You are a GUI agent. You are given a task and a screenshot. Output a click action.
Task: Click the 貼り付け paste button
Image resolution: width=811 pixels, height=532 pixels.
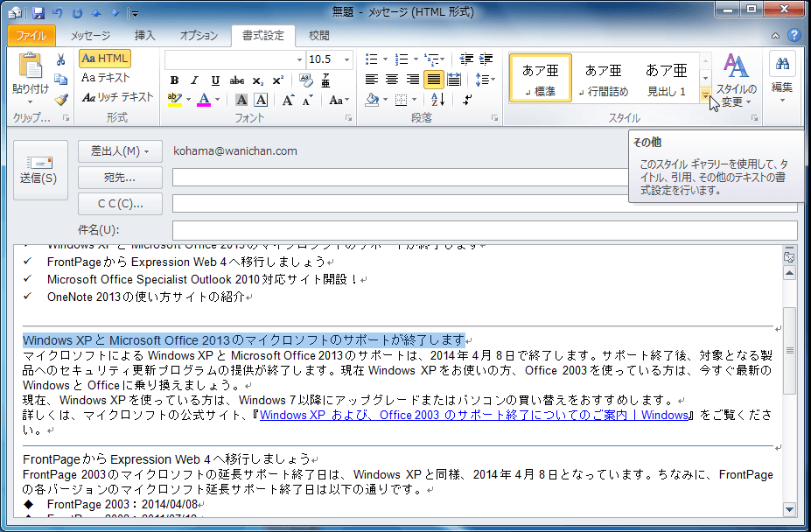(31, 79)
